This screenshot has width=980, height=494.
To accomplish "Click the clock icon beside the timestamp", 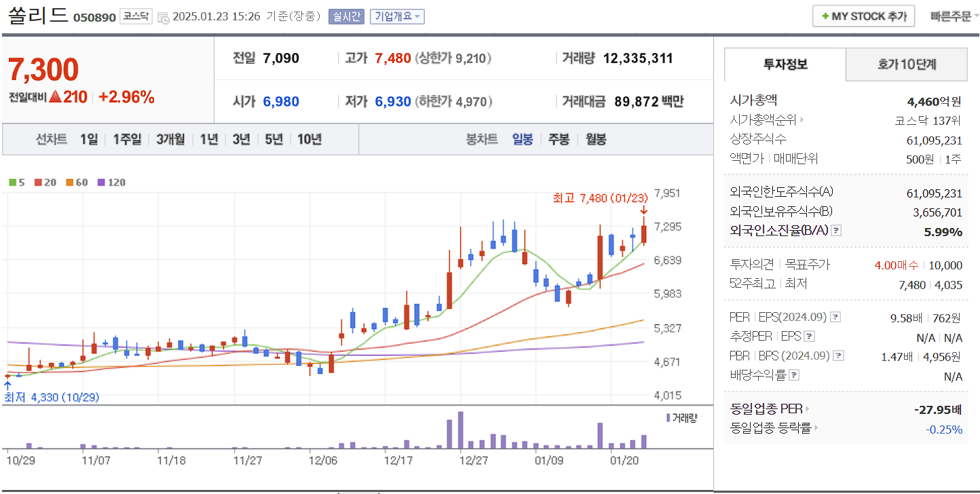I will 165,16.
